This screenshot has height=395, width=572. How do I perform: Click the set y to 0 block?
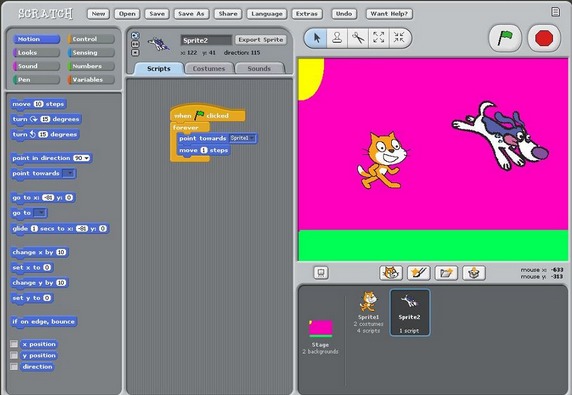pos(32,298)
